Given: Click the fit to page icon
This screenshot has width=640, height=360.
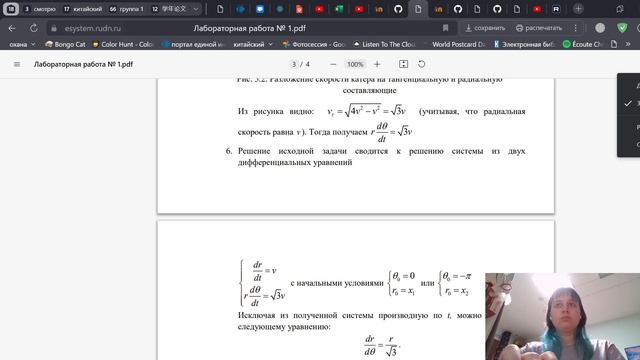Looking at the screenshot, I should pos(403,64).
